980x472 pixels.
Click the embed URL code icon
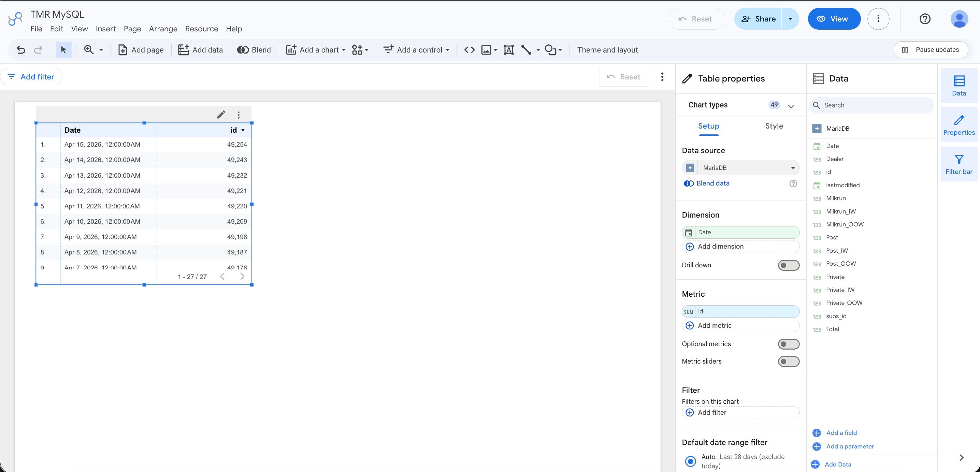469,50
